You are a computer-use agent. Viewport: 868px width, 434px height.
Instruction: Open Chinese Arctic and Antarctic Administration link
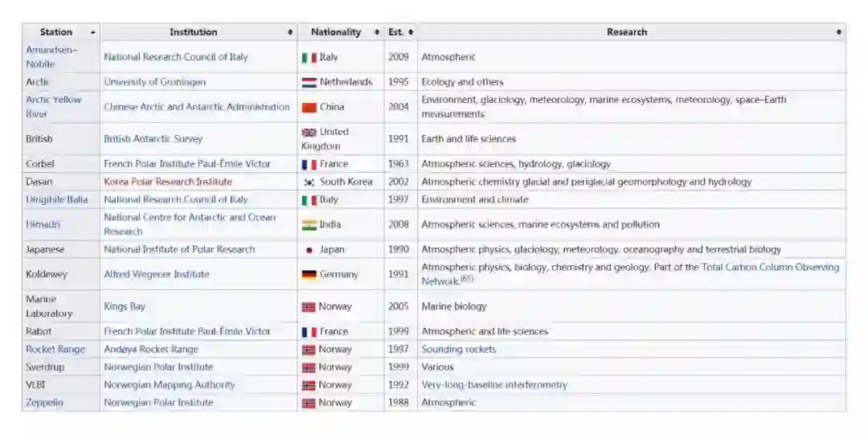[197, 107]
